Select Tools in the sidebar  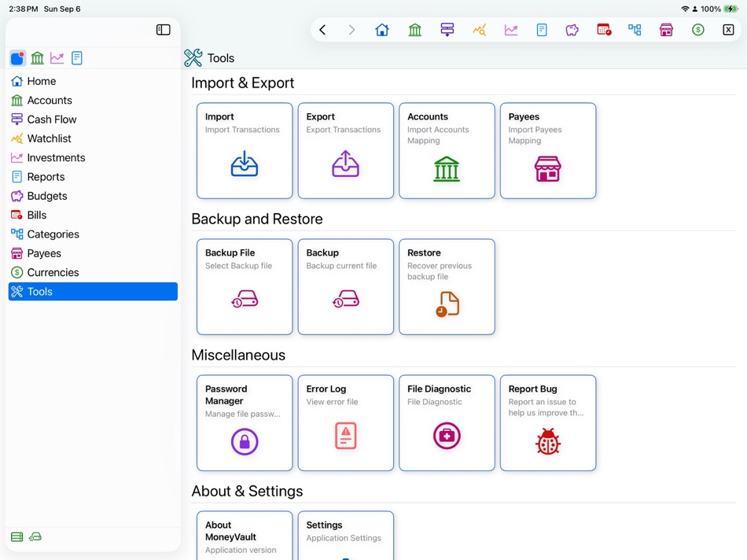coord(93,291)
